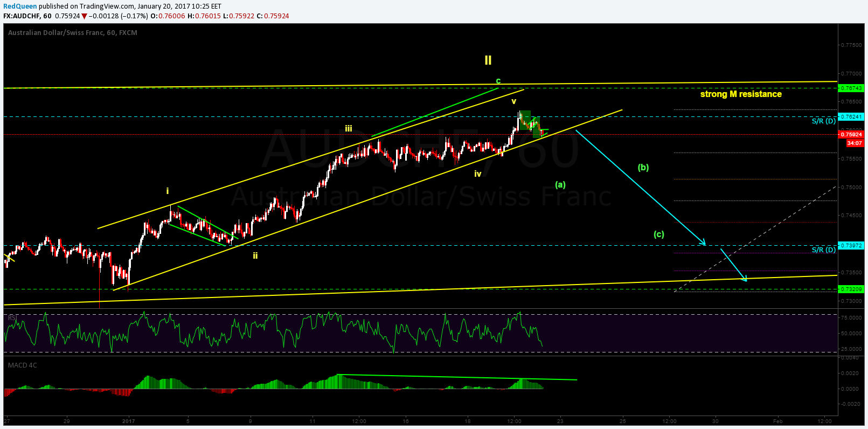This screenshot has width=868, height=429.
Task: Select the MACD 4C indicator label
Action: point(23,365)
